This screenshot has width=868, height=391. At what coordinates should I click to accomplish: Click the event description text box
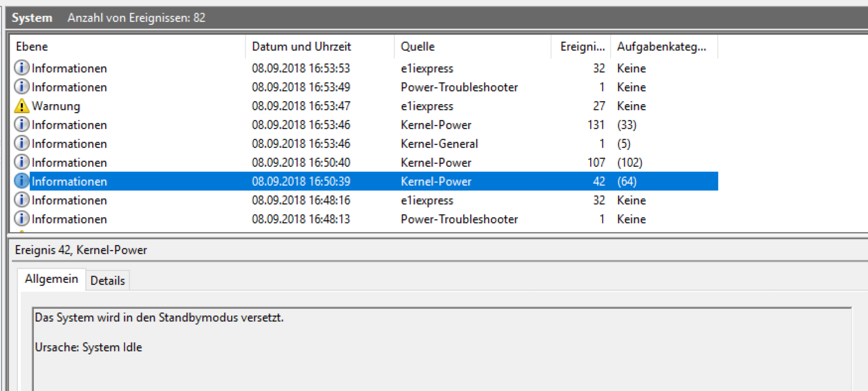(x=442, y=349)
